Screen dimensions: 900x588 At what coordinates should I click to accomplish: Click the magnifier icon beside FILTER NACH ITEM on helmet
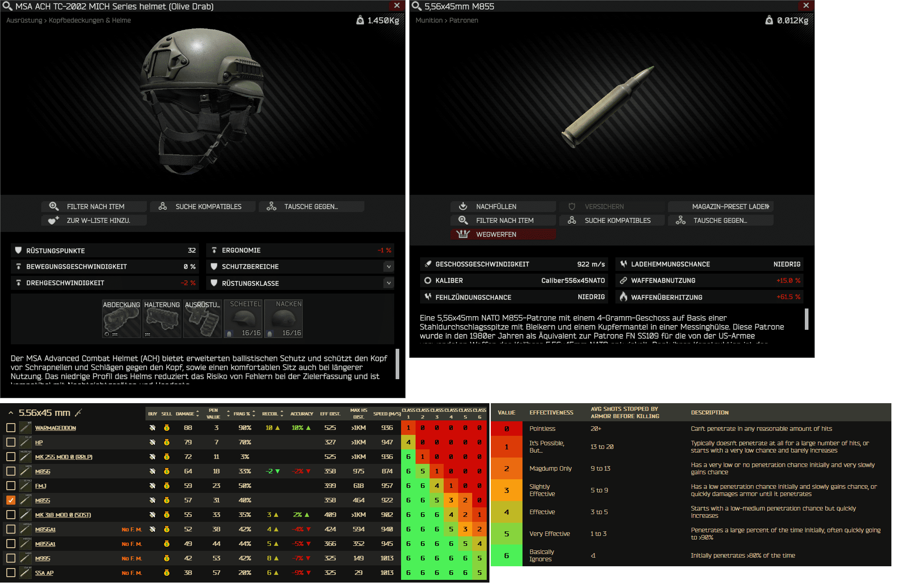(53, 206)
